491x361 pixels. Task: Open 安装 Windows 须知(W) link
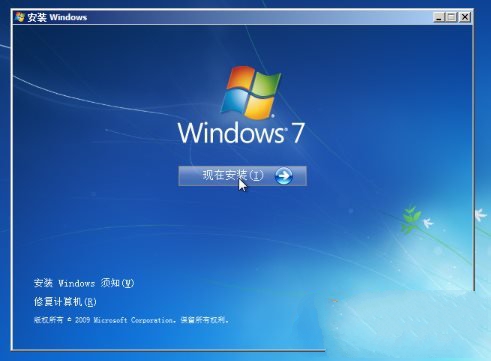tap(84, 283)
